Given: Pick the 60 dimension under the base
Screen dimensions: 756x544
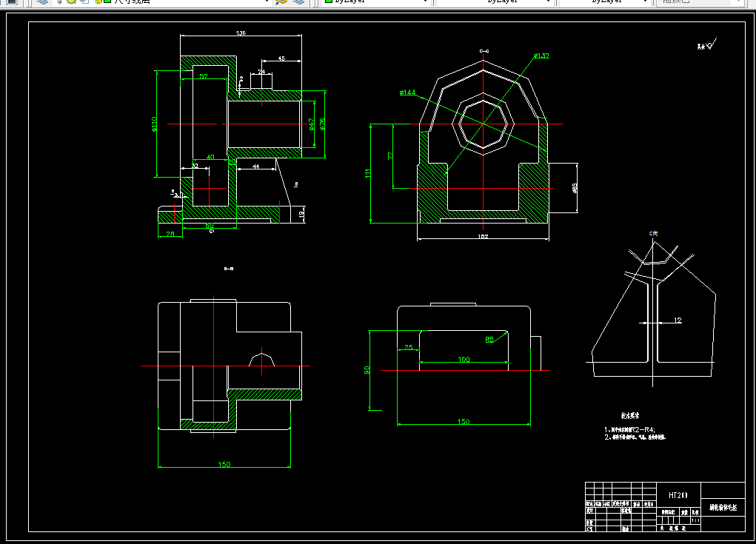Looking at the screenshot, I should (x=210, y=225).
